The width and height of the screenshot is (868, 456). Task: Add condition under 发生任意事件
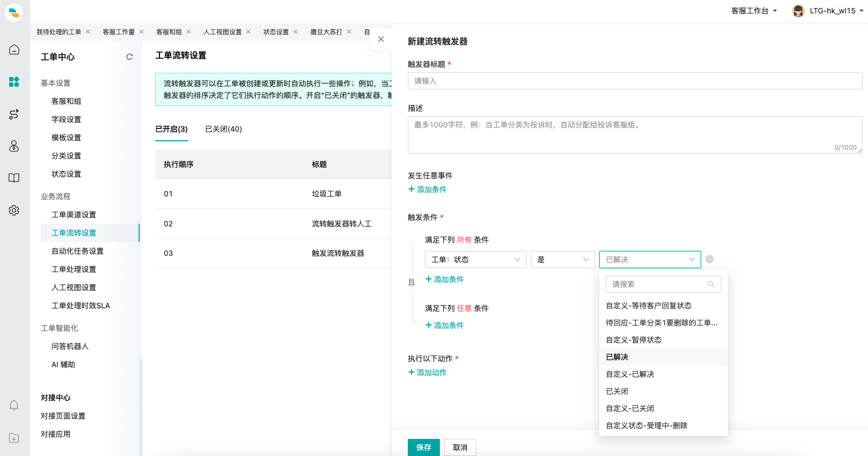(x=428, y=189)
